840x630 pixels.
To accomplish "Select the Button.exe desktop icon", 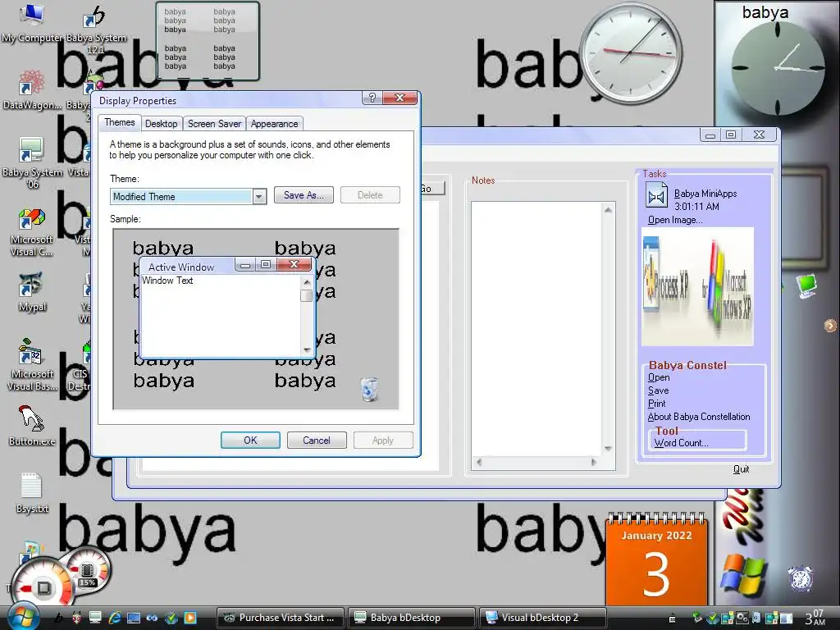I will coord(32,426).
